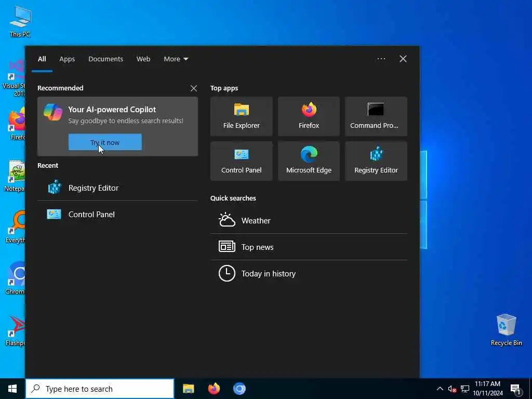
Task: Click the Weather quick search
Action: click(309, 220)
